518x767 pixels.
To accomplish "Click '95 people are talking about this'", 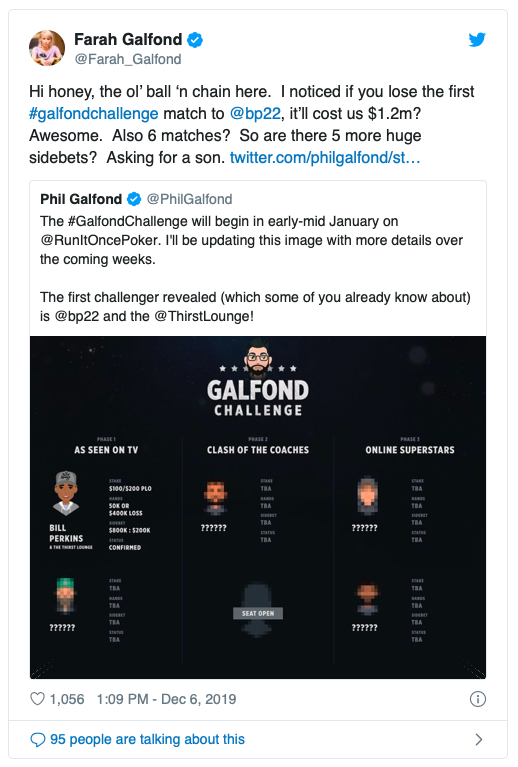I will point(147,740).
